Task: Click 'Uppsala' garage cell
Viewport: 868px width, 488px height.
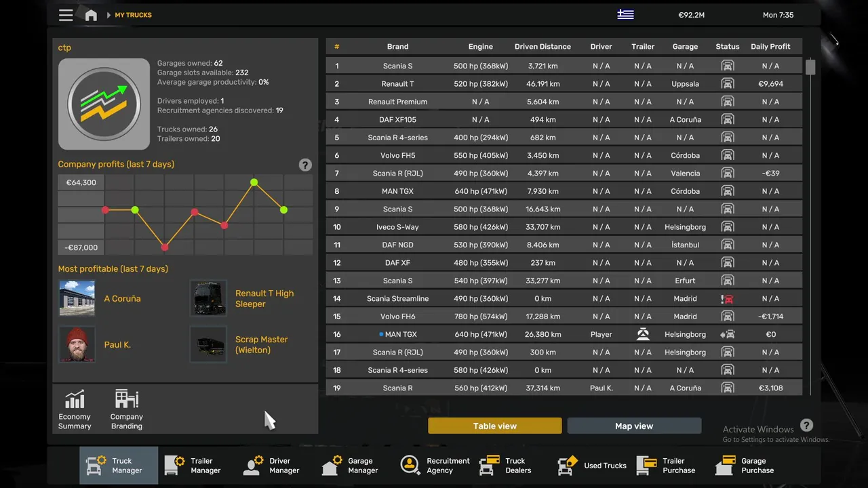Action: click(685, 84)
